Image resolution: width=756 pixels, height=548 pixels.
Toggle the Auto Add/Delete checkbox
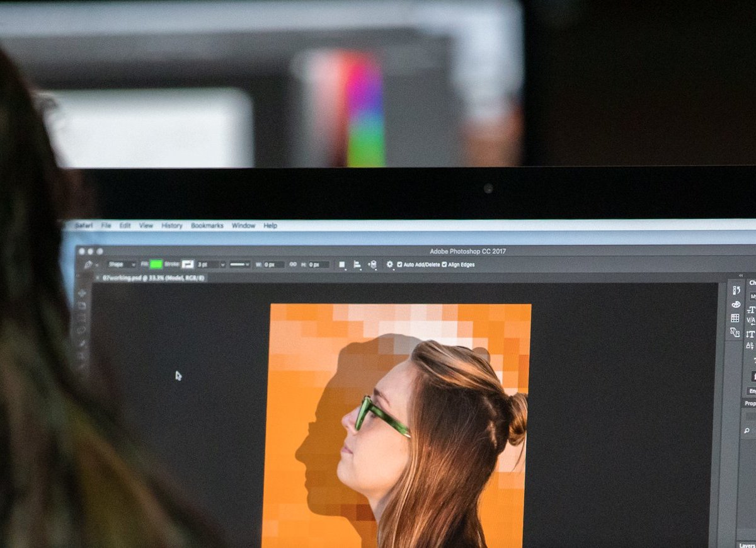point(399,265)
